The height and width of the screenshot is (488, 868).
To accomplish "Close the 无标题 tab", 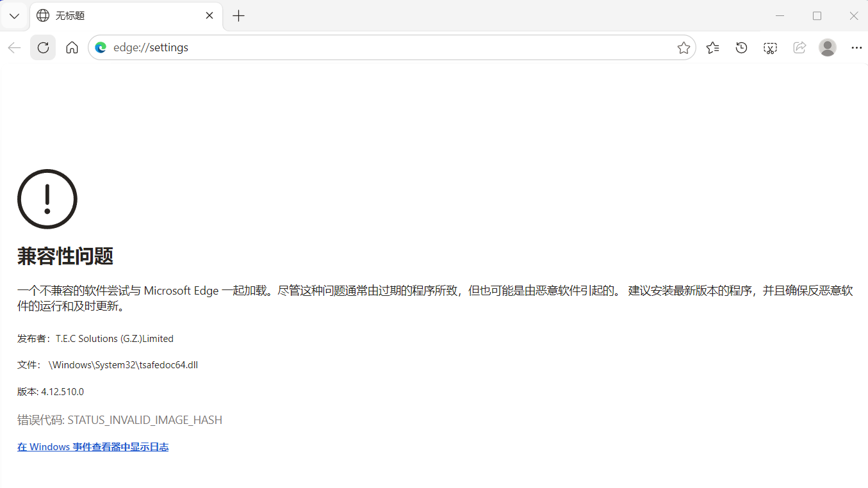I will 209,16.
